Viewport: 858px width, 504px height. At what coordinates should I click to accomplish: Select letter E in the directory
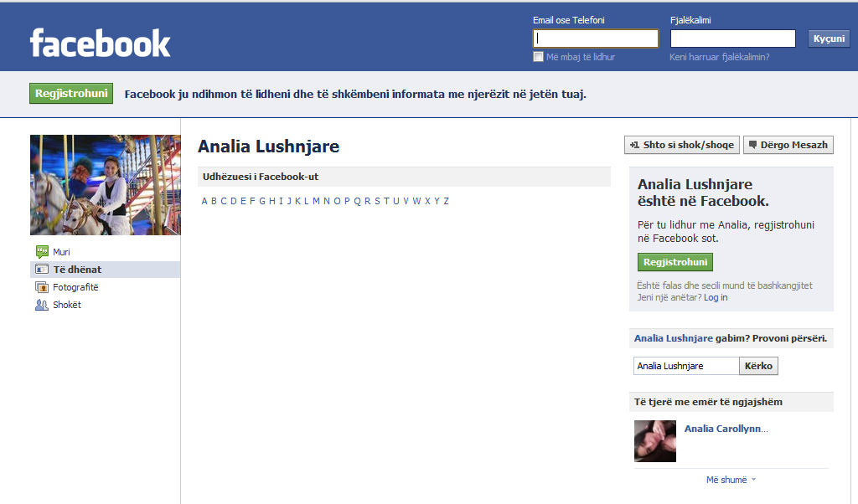click(x=244, y=201)
